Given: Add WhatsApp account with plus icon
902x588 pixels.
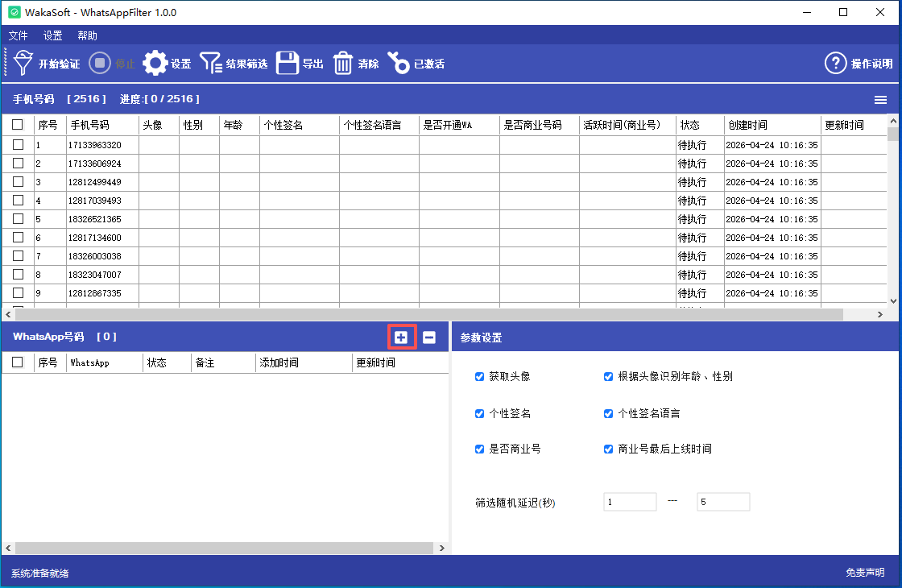Looking at the screenshot, I should 401,337.
